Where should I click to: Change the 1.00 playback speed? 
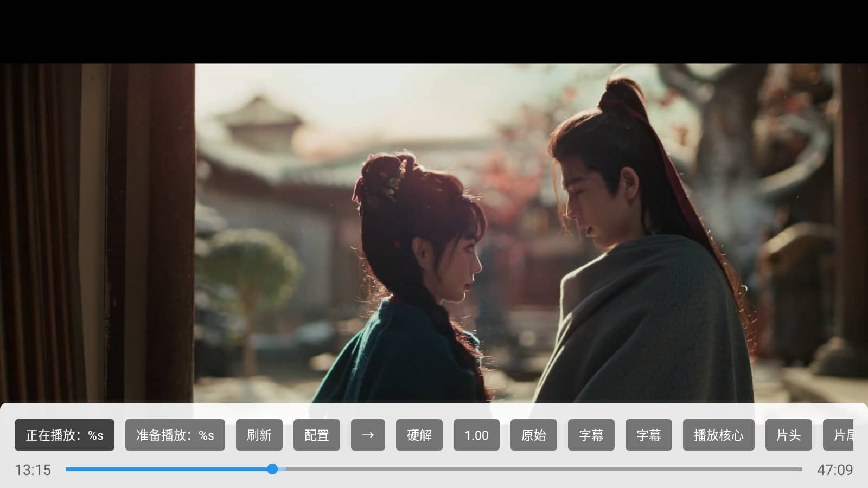476,435
